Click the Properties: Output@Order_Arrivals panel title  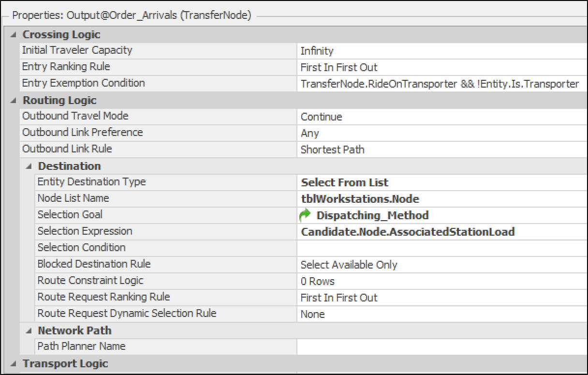click(x=132, y=15)
